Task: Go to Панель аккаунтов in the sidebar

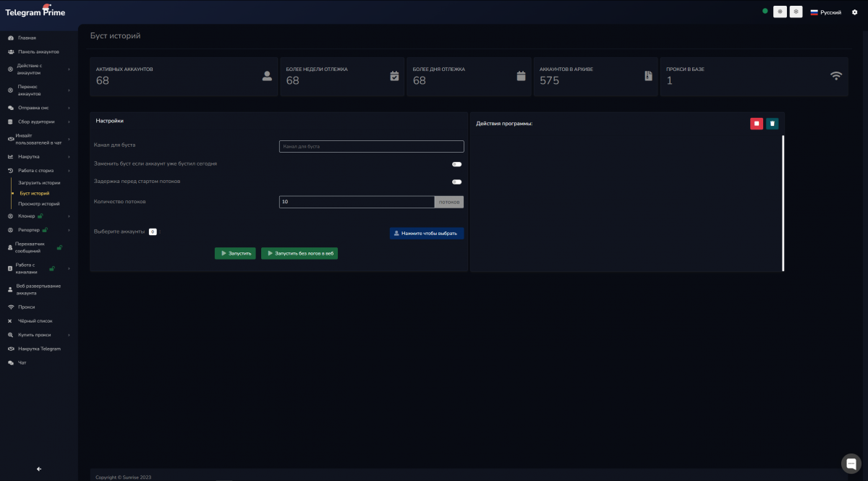Action: coord(38,52)
